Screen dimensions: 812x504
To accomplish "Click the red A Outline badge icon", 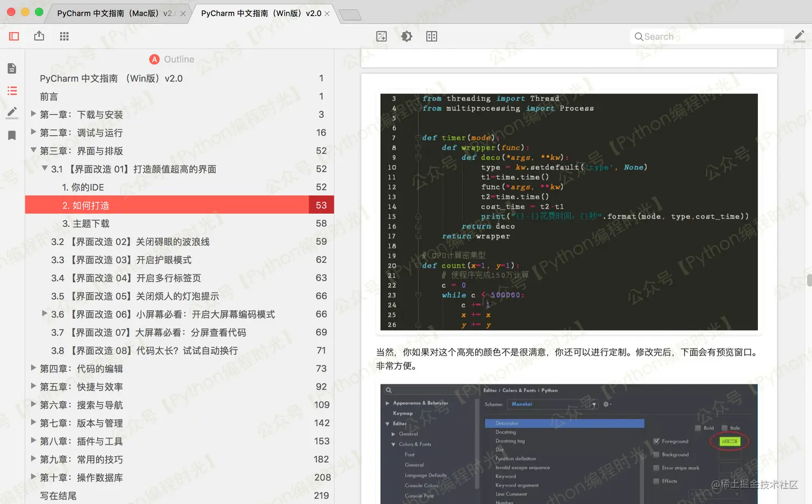I will click(154, 59).
